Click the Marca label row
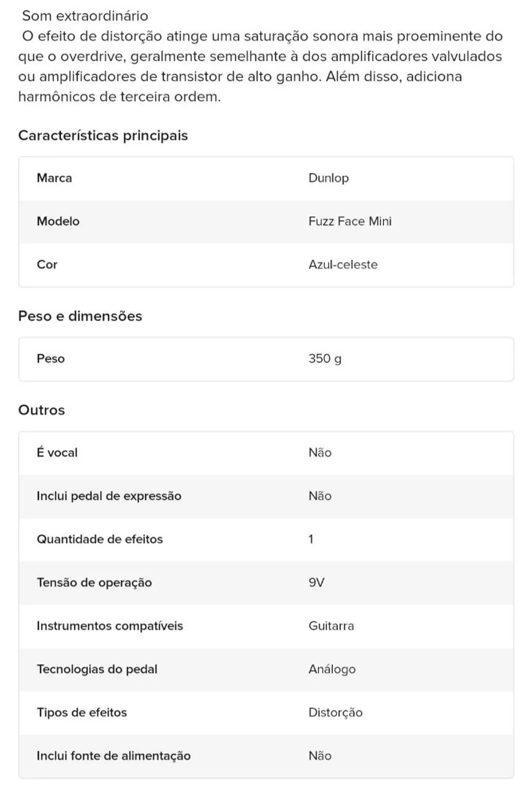Screen dimensions: 532x789 [266, 178]
